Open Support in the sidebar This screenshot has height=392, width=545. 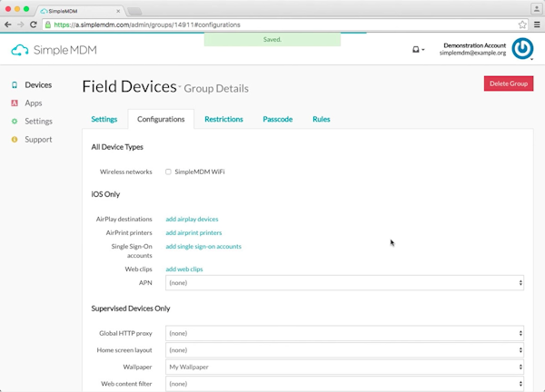point(38,139)
